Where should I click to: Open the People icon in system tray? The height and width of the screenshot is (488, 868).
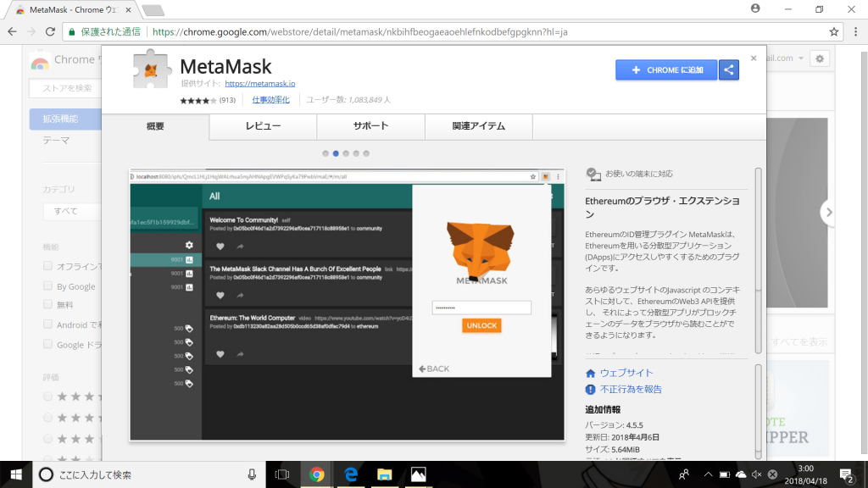tap(684, 474)
